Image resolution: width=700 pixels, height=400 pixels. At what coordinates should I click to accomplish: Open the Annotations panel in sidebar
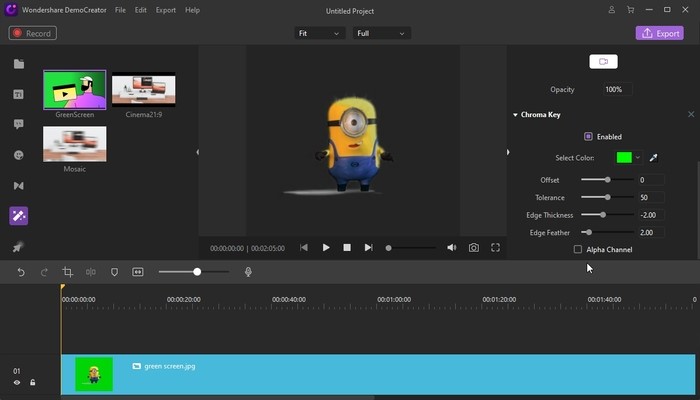pos(19,124)
